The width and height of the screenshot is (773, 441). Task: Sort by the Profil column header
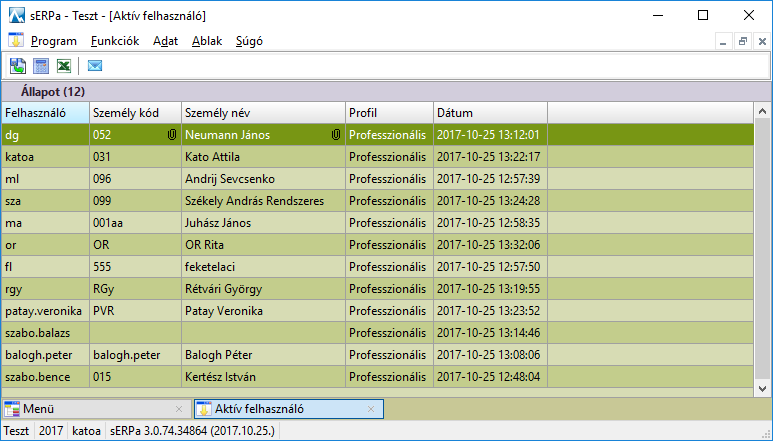pyautogui.click(x=389, y=113)
